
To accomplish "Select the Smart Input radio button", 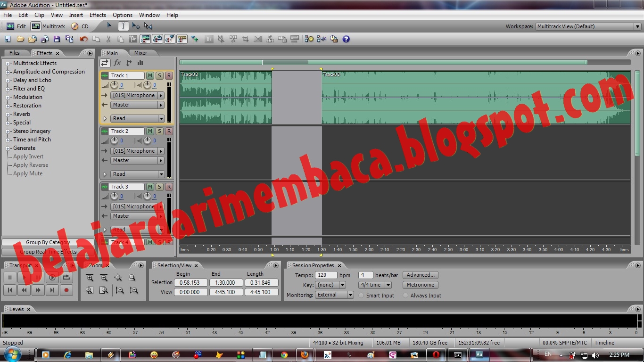I will (x=361, y=296).
